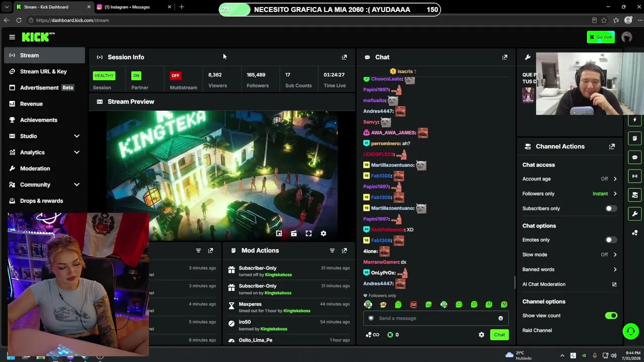Click the Kingteka stream preview video
644x362 pixels.
coord(222,175)
